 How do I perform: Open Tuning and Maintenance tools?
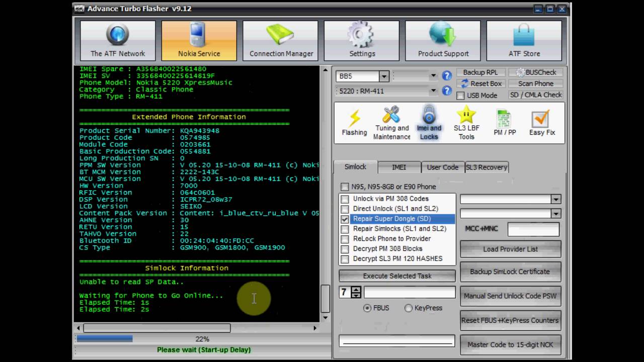coord(392,123)
